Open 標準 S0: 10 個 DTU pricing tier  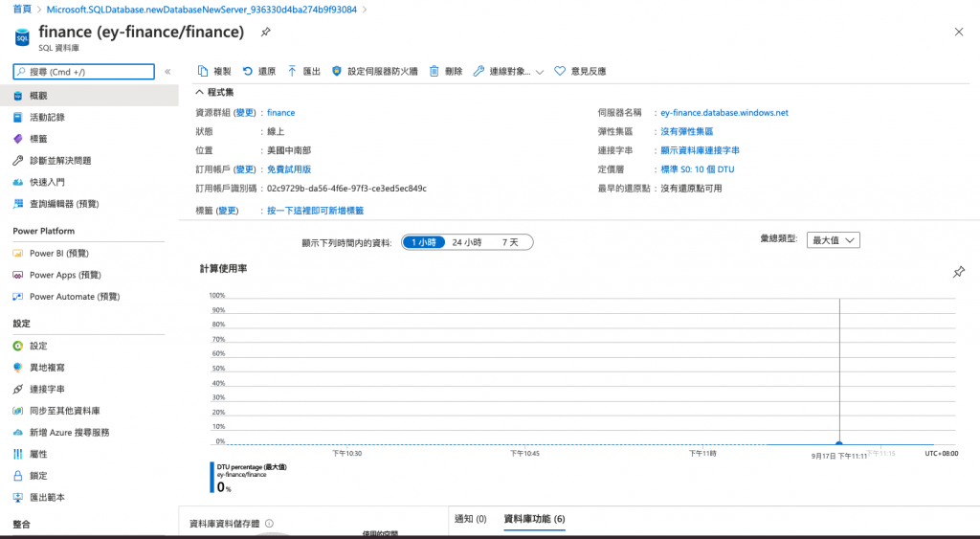coord(698,169)
